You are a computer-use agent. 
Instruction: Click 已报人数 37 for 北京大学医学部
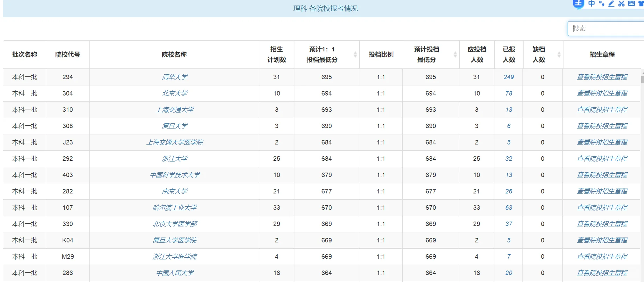pyautogui.click(x=509, y=224)
